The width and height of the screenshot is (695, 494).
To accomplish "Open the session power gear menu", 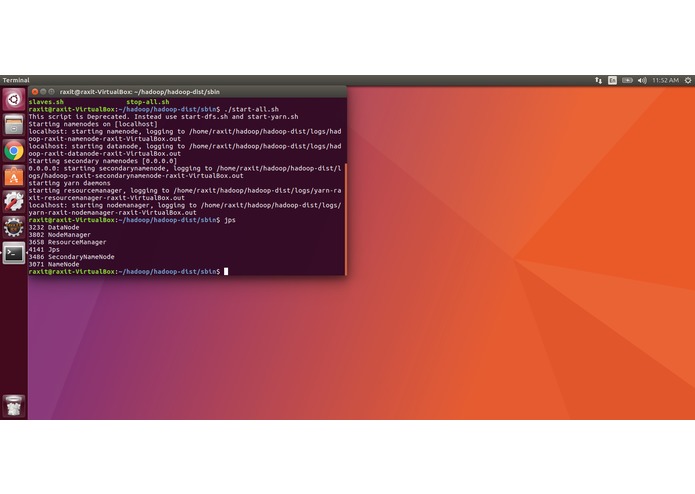I will point(688,80).
